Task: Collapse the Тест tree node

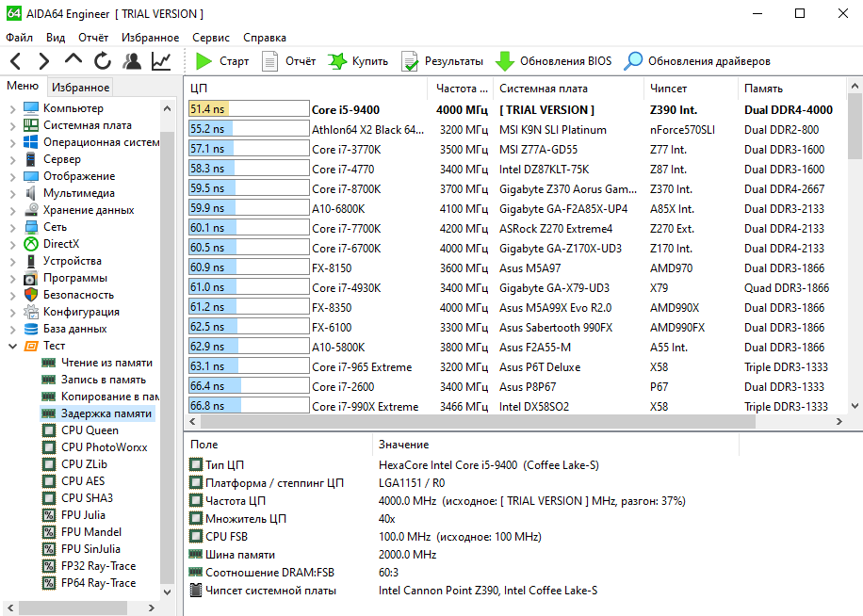Action: [x=12, y=346]
